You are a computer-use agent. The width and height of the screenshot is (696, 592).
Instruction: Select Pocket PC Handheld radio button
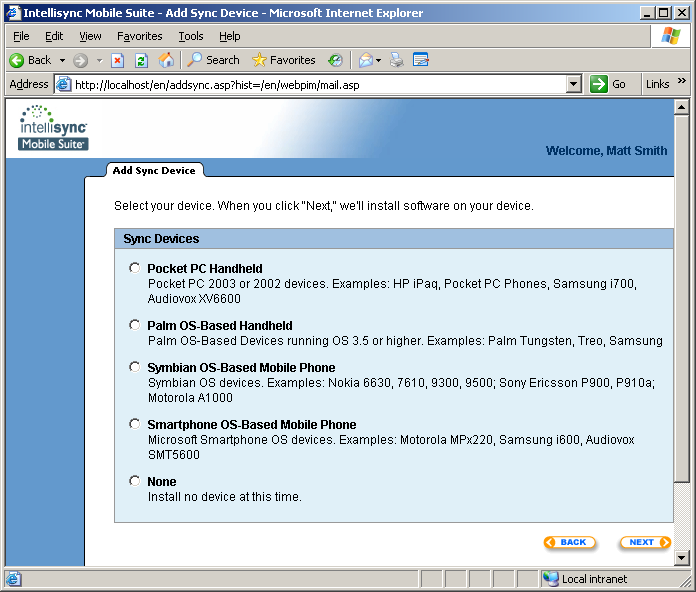[134, 268]
